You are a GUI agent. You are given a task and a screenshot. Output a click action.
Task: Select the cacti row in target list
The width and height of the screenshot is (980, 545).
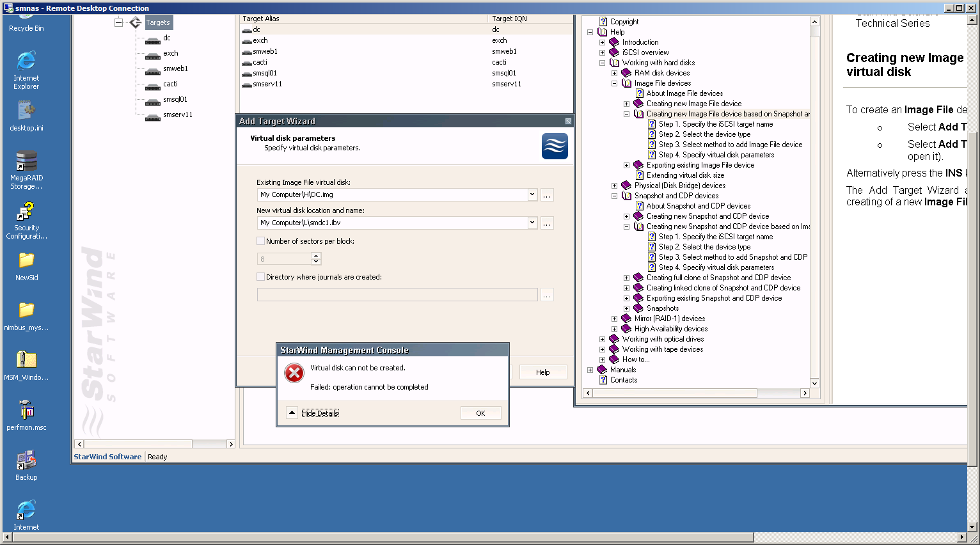coord(407,62)
